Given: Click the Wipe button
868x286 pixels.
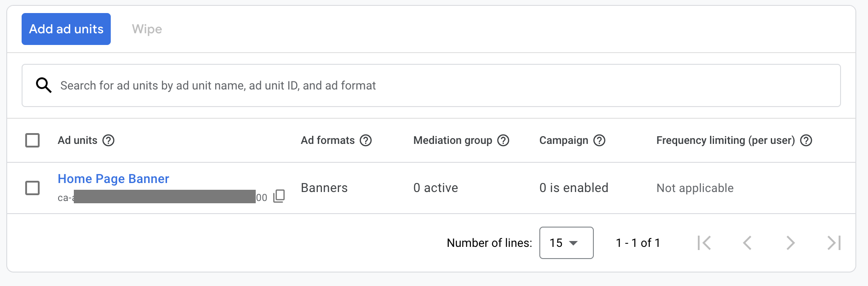Looking at the screenshot, I should click(x=147, y=29).
